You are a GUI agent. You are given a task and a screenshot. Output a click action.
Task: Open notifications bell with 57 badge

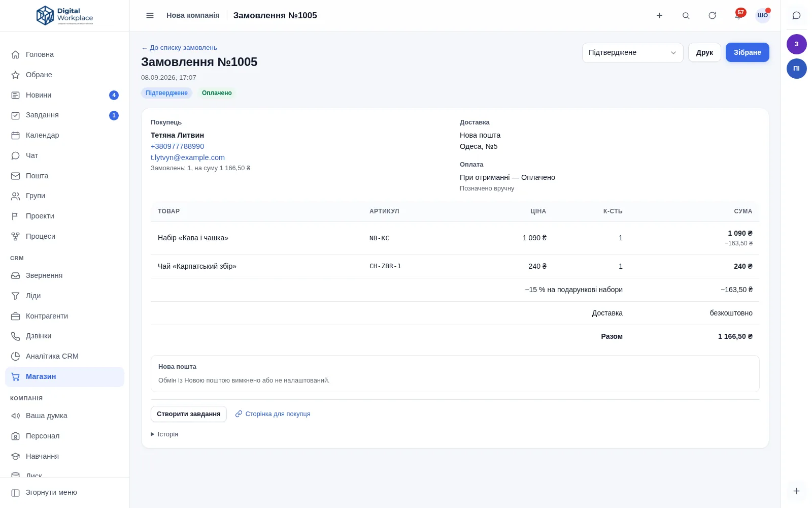[x=738, y=15]
